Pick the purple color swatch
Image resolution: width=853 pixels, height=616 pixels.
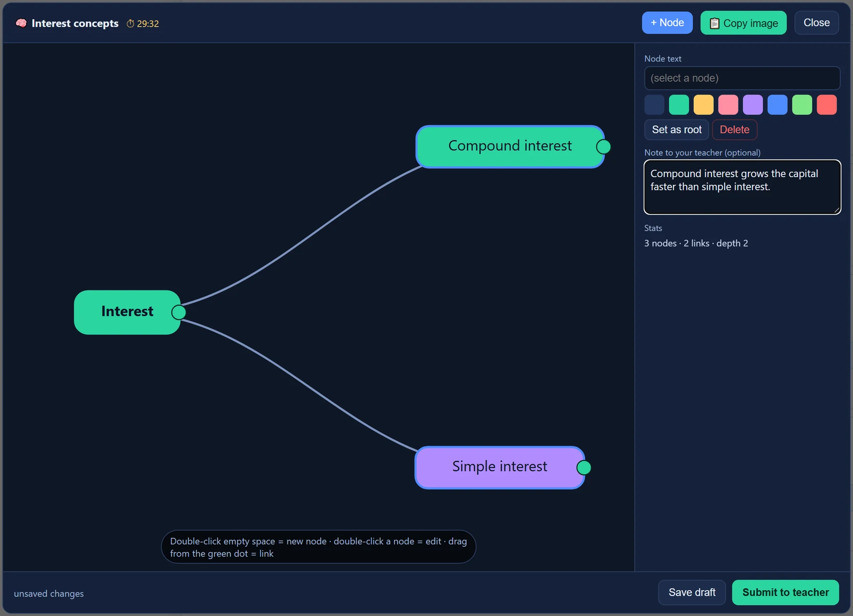(x=753, y=105)
